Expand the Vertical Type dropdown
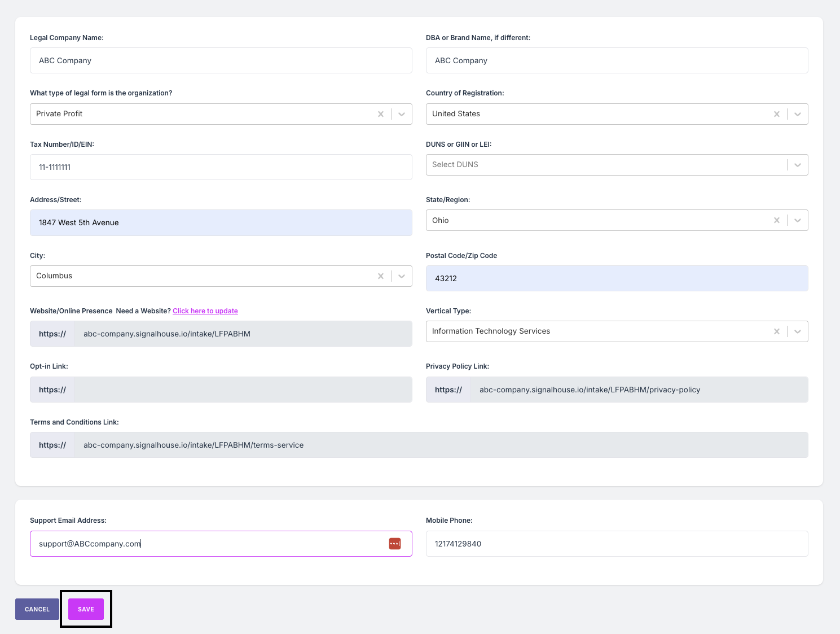840x634 pixels. 798,331
